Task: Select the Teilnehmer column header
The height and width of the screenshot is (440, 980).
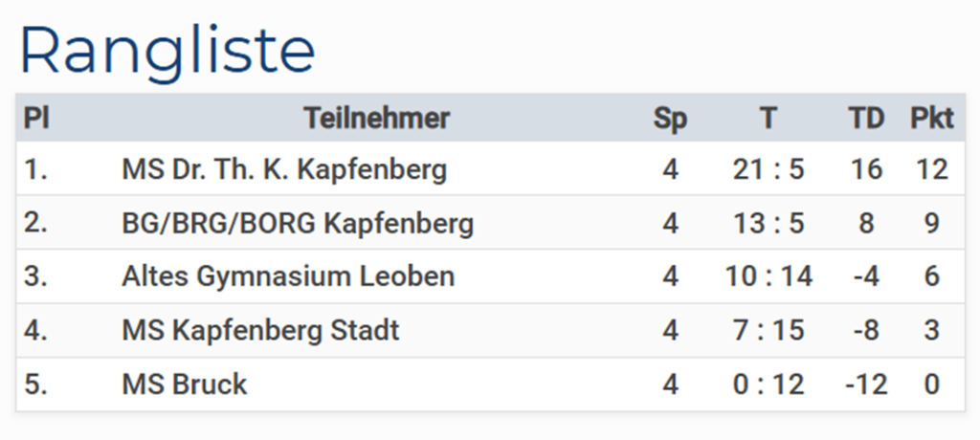Action: click(377, 119)
